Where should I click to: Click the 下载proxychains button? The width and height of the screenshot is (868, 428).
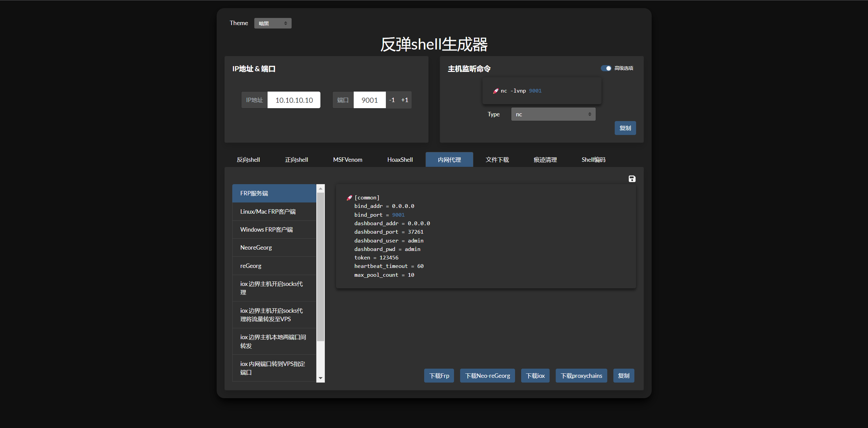tap(581, 375)
